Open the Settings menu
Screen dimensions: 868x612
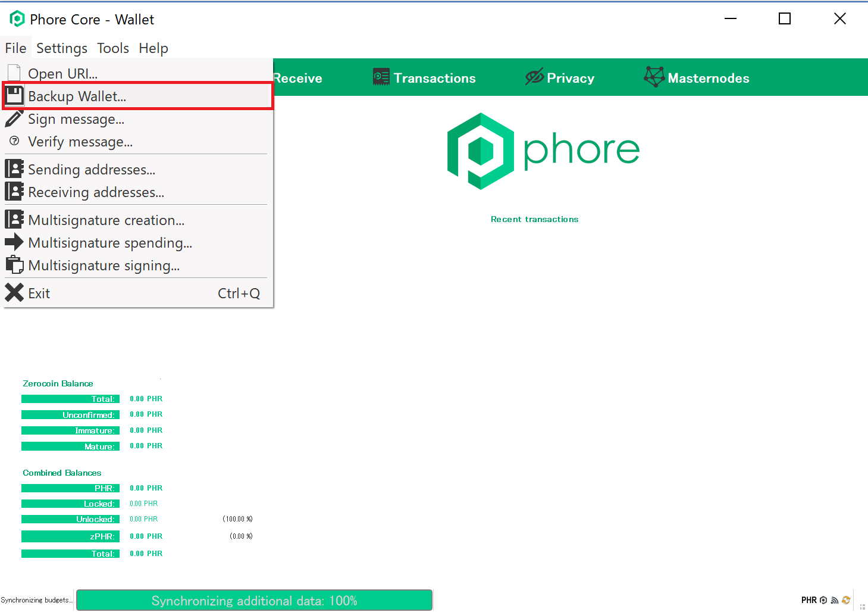click(x=62, y=48)
